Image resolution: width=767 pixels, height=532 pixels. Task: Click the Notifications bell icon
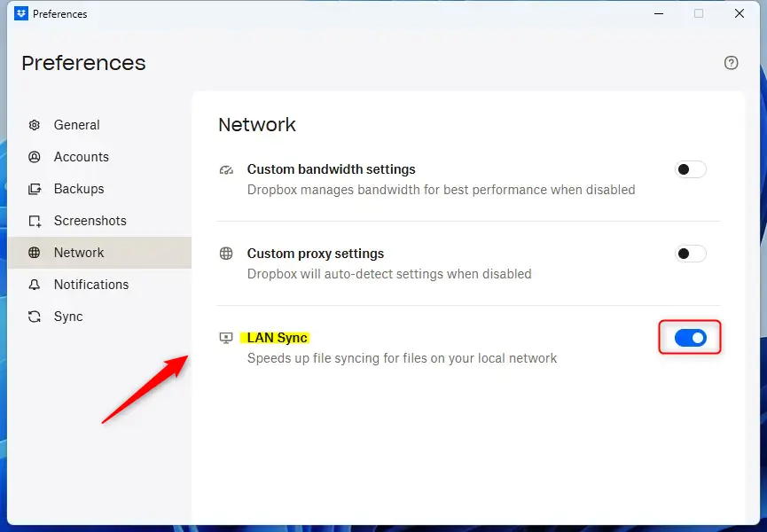35,285
